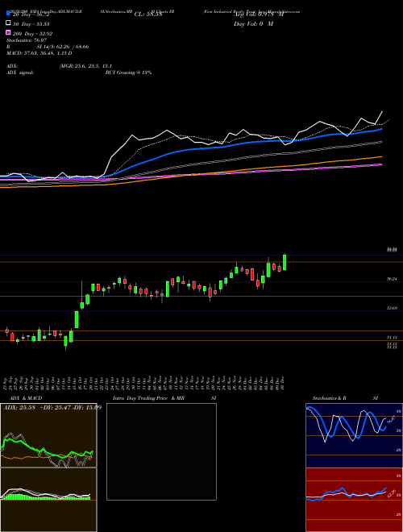The width and height of the screenshot is (403, 532).
Task: Click the '(MGR) 25.6, 25.5, 15.1' ADX values
Action: pos(85,66)
